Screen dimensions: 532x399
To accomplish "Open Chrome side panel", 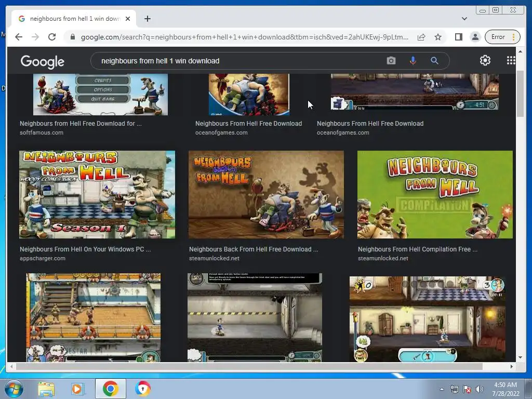I will coord(458,37).
